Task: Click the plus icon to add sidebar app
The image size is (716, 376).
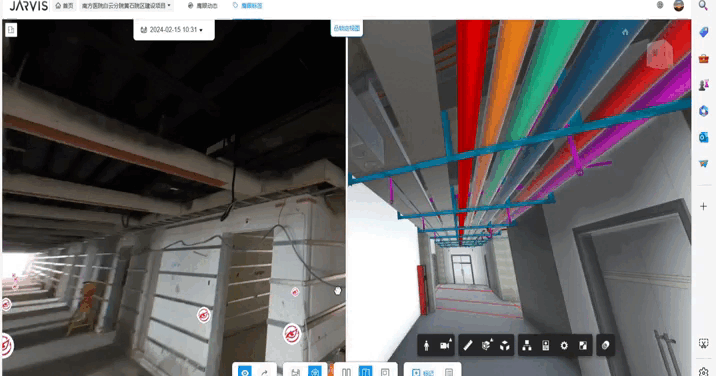Action: [704, 207]
